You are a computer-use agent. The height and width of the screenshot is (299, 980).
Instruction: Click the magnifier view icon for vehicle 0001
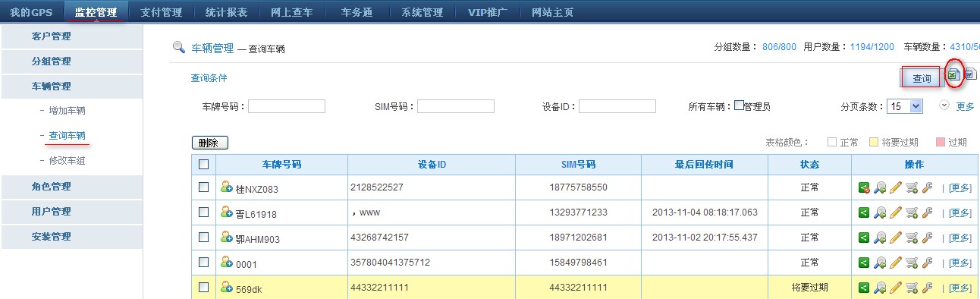[880, 263]
